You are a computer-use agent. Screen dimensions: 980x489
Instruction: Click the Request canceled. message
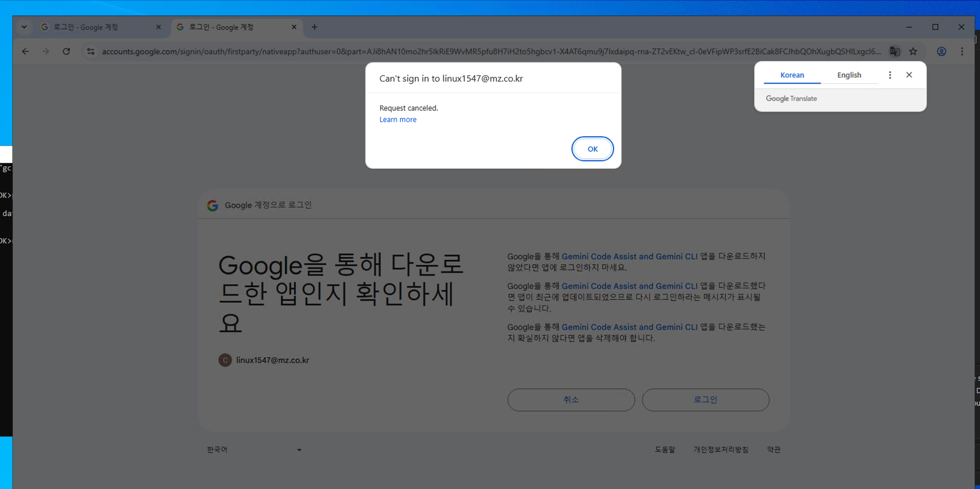(x=409, y=108)
